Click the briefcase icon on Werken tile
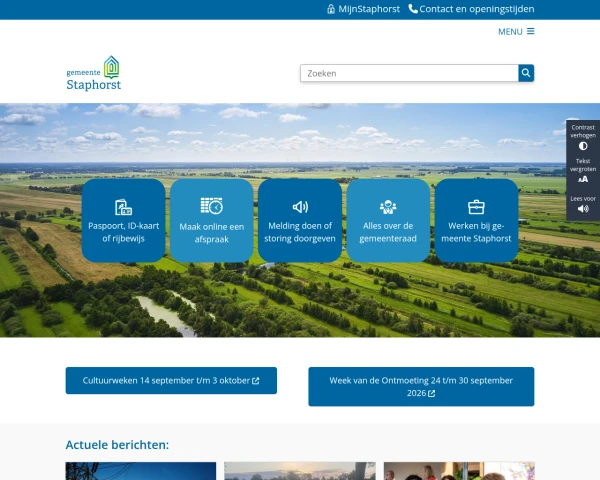The width and height of the screenshot is (600, 480). (x=476, y=207)
